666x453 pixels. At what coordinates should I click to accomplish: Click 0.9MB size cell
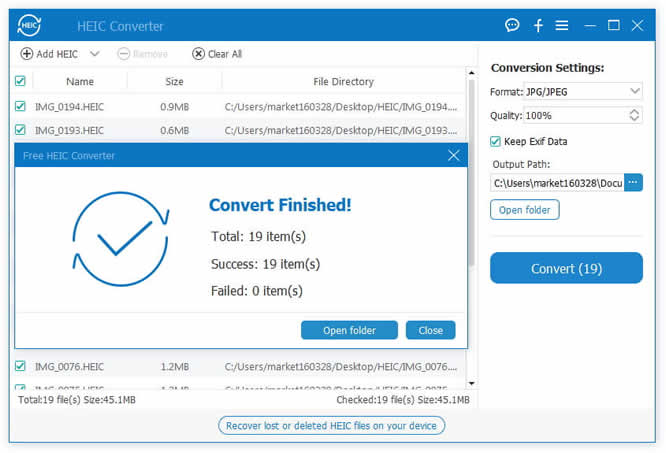[175, 107]
